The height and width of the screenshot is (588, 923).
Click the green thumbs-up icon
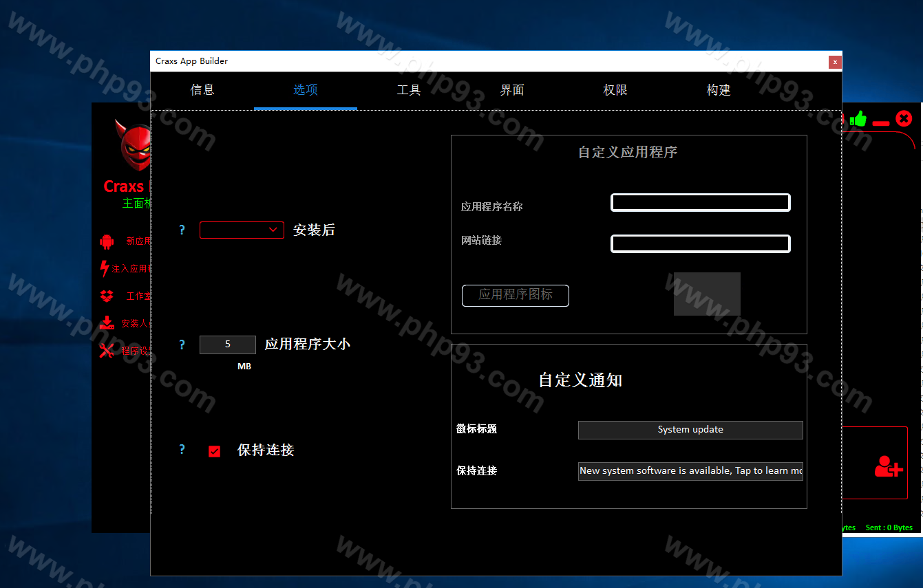(858, 119)
